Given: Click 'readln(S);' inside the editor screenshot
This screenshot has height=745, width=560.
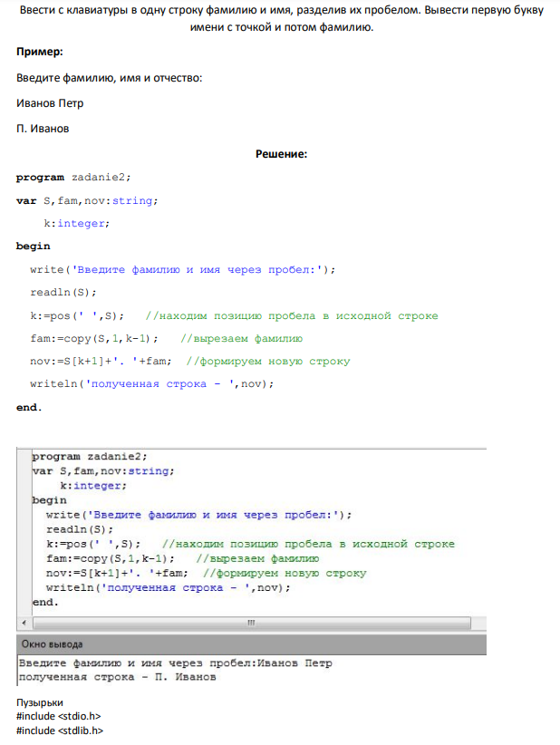Looking at the screenshot, I should (80, 529).
